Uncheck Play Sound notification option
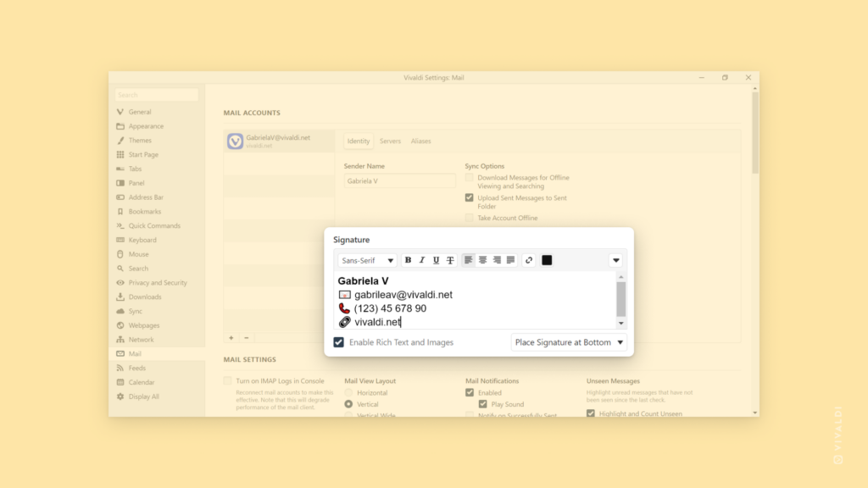868x488 pixels. 482,404
